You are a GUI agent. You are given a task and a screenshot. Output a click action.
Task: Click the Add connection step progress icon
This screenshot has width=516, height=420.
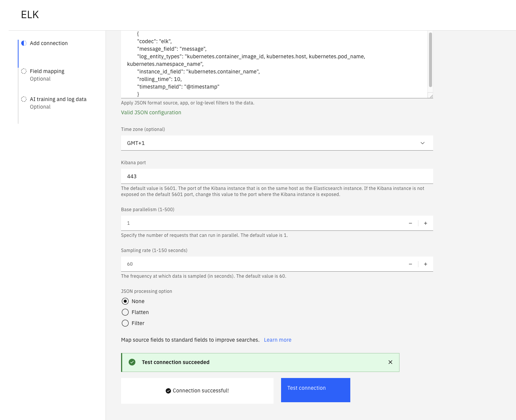click(24, 43)
